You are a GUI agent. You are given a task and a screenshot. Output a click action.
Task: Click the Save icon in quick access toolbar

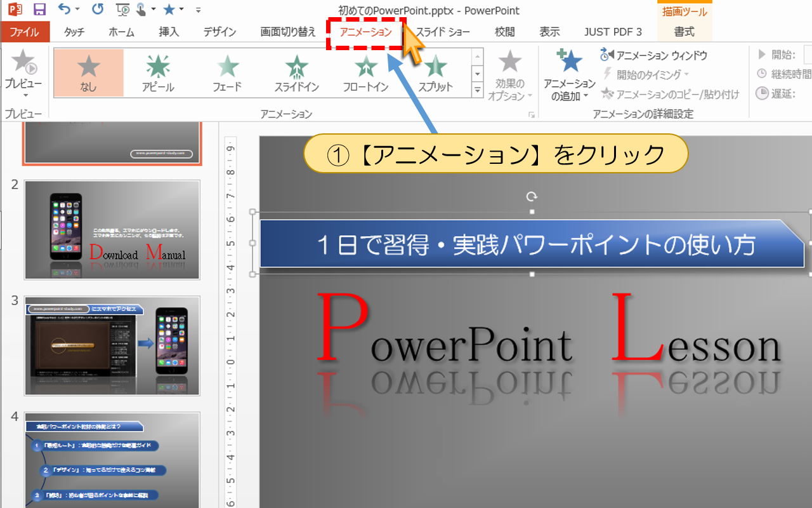[39, 10]
